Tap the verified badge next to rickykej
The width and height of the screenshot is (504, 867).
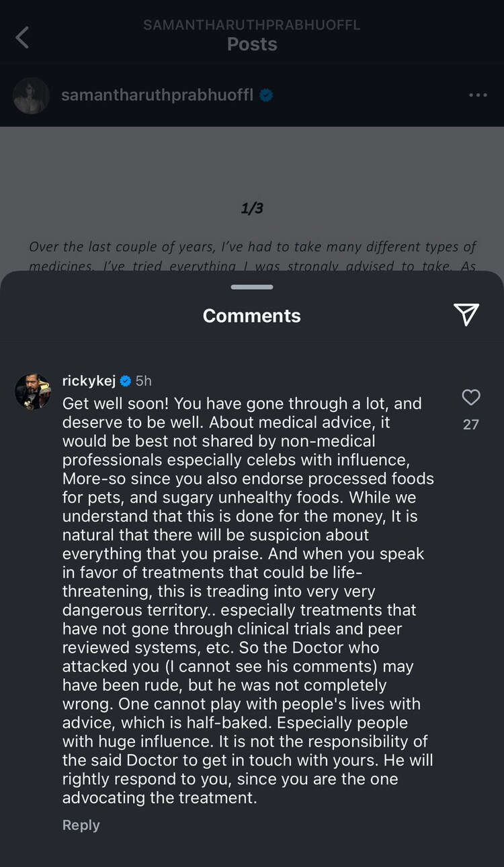point(125,381)
